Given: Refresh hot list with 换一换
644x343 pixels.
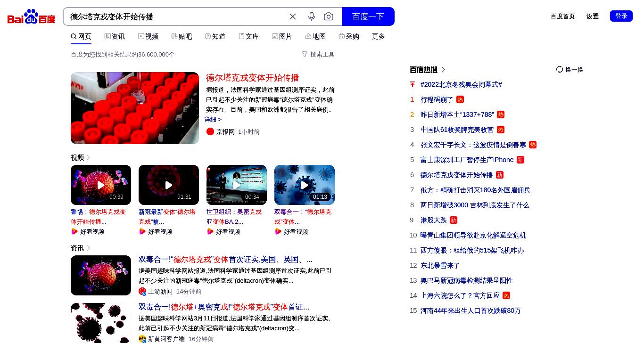Looking at the screenshot, I should tap(570, 69).
